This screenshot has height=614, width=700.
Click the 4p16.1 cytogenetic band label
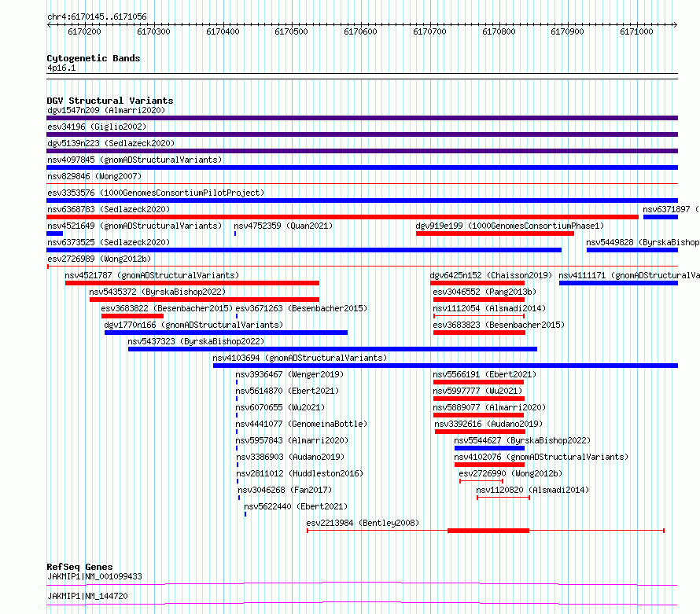click(61, 68)
